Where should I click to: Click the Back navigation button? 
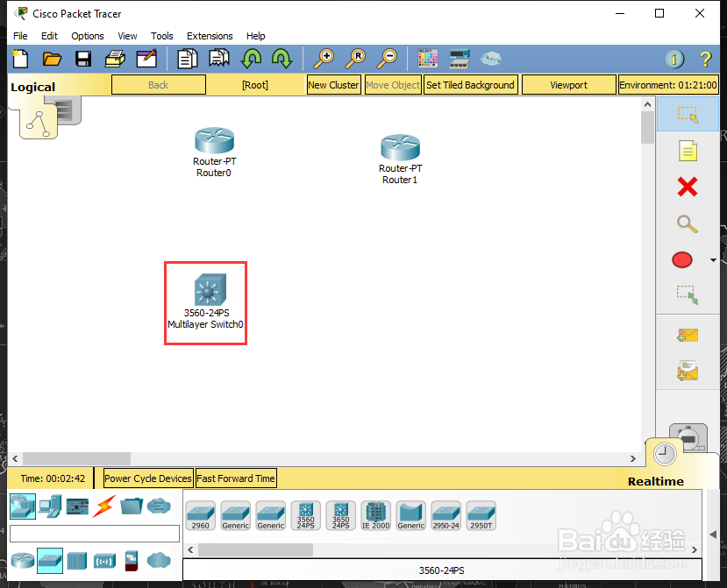(159, 85)
